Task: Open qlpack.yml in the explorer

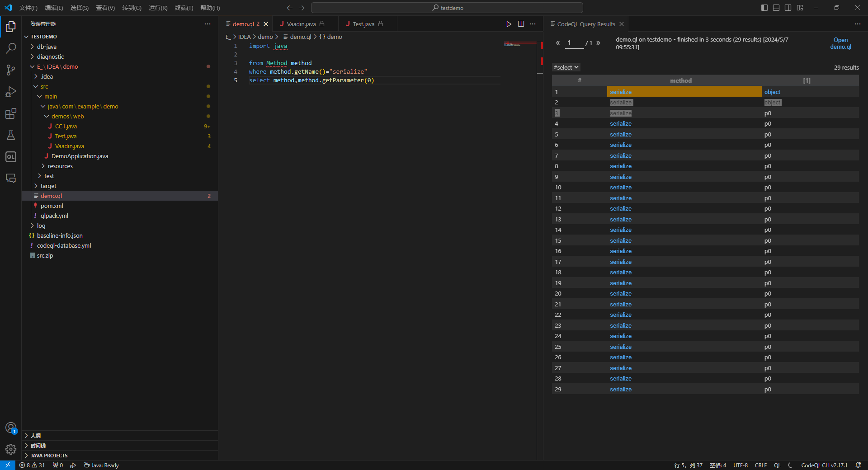Action: click(54, 216)
